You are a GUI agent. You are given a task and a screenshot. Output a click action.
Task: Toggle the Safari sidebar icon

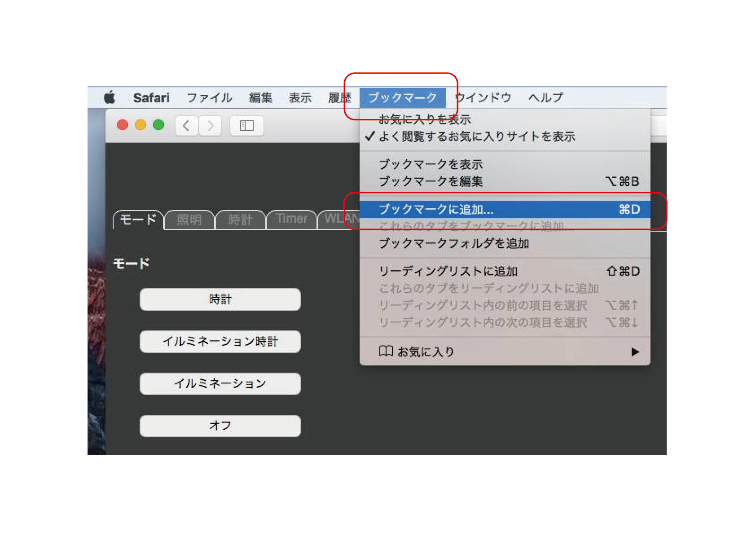click(246, 126)
